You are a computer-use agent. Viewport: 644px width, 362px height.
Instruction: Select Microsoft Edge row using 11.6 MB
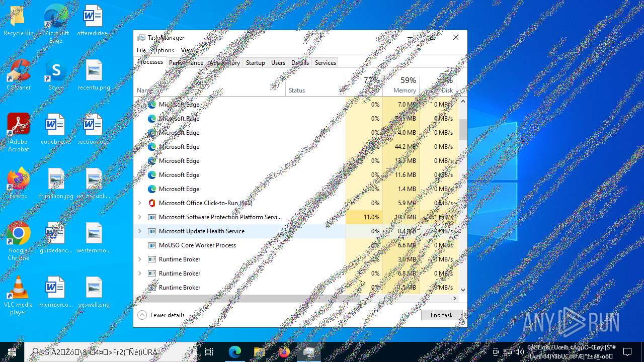tap(296, 175)
